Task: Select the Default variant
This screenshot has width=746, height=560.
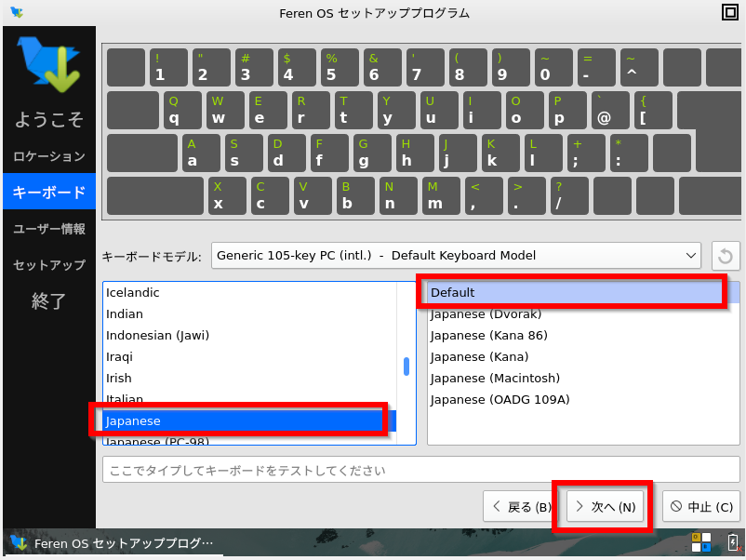Action: [583, 293]
